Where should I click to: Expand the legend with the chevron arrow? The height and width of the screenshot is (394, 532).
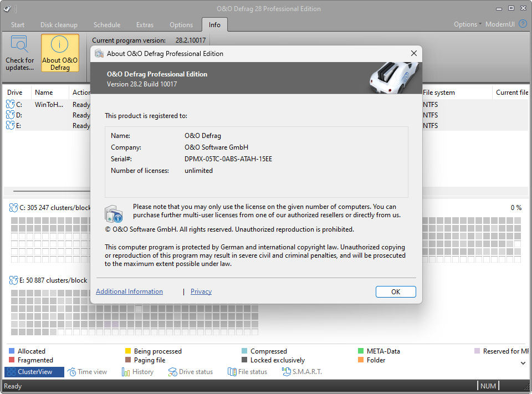pyautogui.click(x=523, y=363)
